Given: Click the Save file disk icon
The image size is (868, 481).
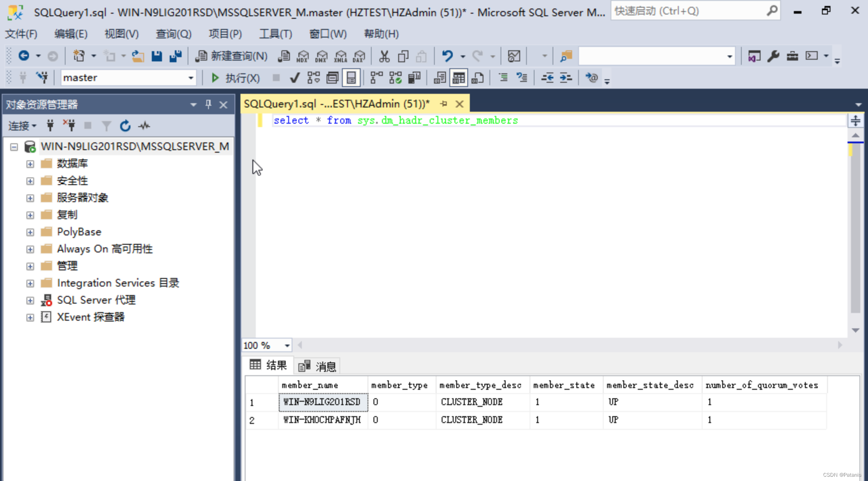Looking at the screenshot, I should 156,56.
